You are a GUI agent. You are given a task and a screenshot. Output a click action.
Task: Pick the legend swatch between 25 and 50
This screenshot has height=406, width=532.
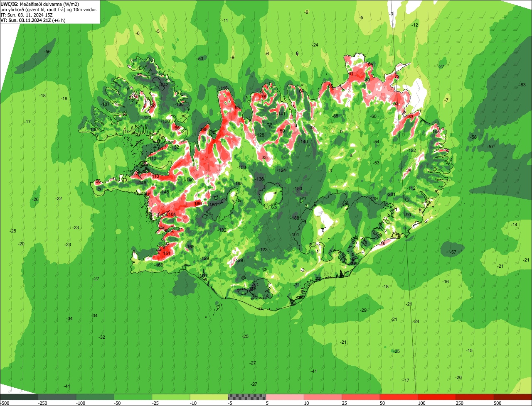coord(361,397)
